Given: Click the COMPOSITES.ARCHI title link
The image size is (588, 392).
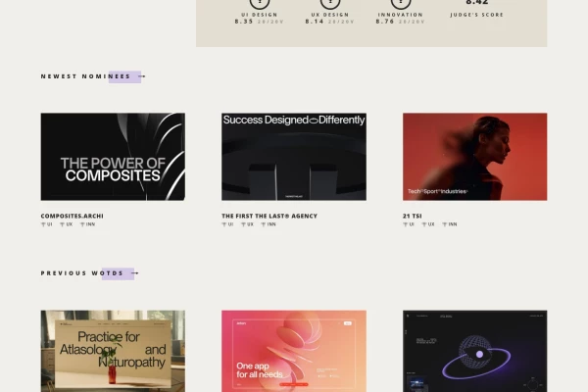Looking at the screenshot, I should tap(72, 216).
